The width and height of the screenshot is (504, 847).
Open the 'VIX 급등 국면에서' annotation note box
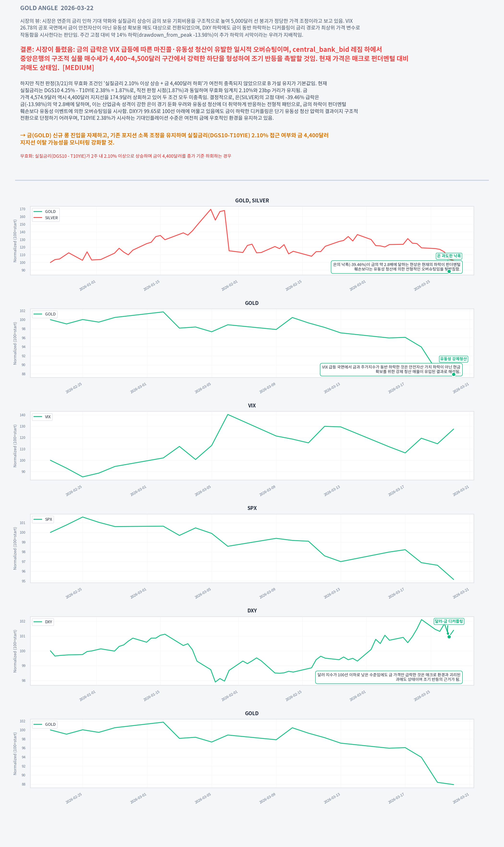[x=391, y=369]
